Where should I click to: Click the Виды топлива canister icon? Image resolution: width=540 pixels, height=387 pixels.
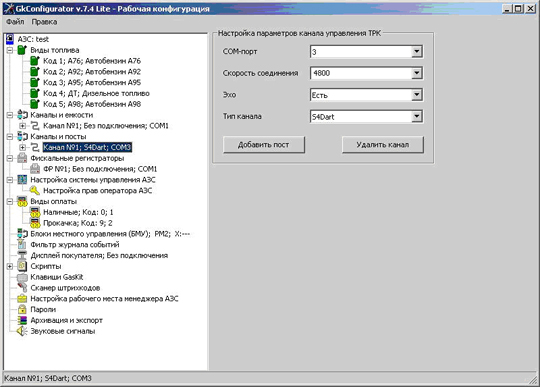coord(22,50)
